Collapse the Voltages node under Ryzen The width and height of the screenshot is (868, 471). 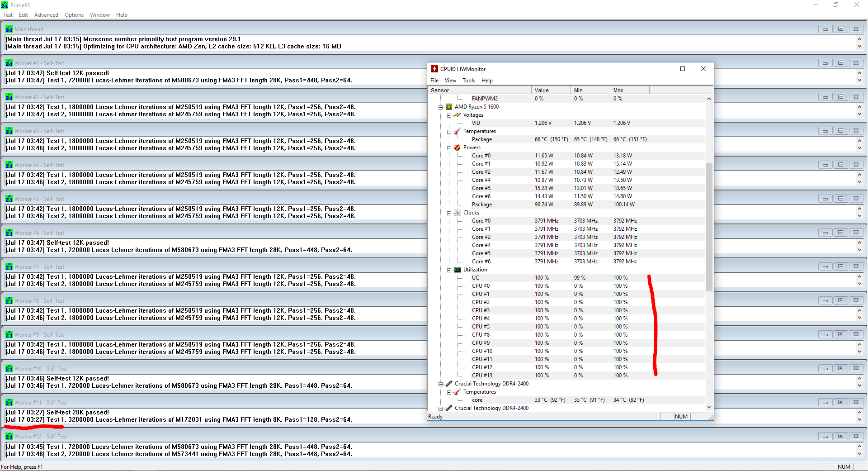tap(449, 115)
